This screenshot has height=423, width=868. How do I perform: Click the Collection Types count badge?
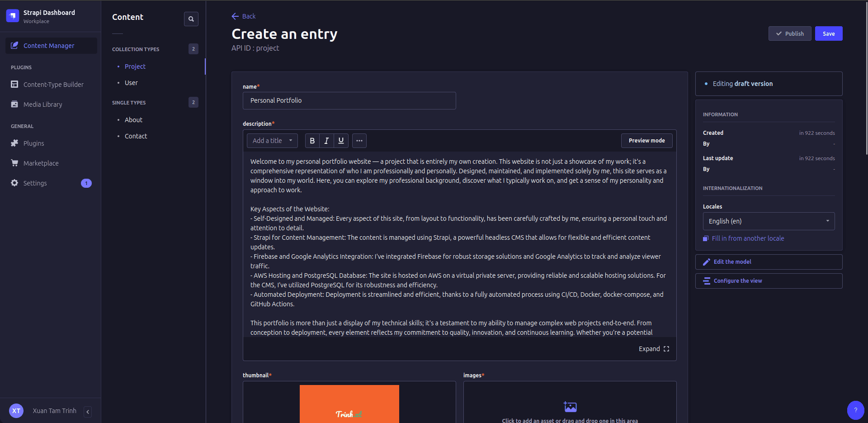point(193,49)
